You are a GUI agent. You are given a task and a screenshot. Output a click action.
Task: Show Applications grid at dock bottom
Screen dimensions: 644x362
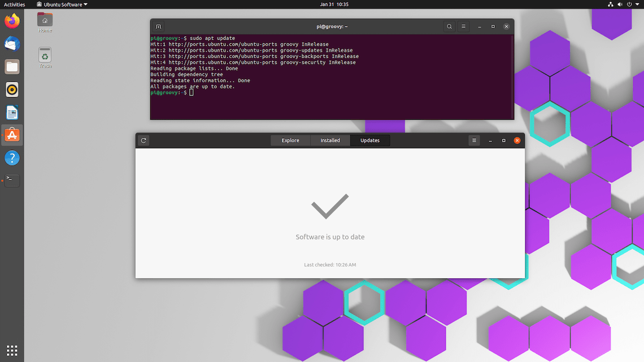[x=12, y=350]
